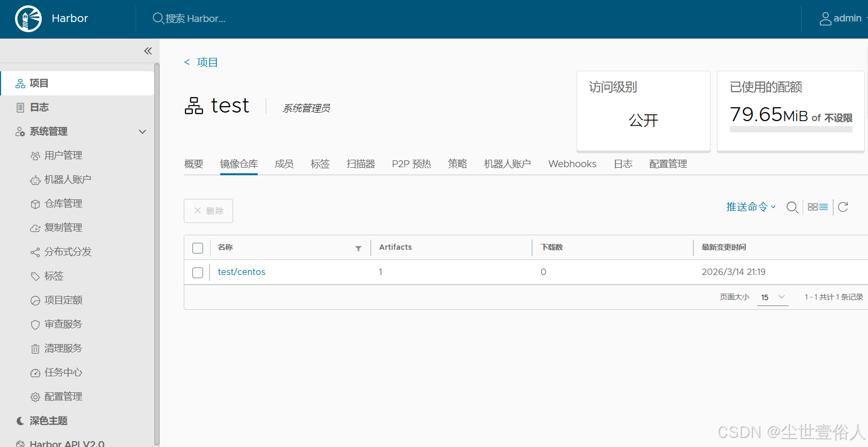Click the quota usage progress bar
868x447 pixels.
point(791,129)
